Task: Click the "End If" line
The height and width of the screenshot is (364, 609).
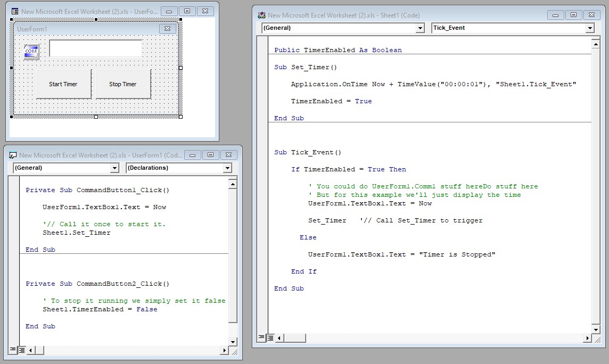Action: click(x=304, y=271)
